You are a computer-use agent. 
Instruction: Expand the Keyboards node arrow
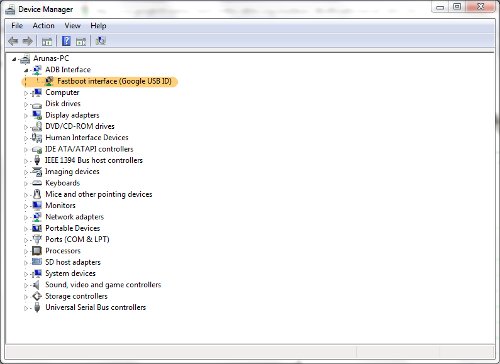point(26,184)
